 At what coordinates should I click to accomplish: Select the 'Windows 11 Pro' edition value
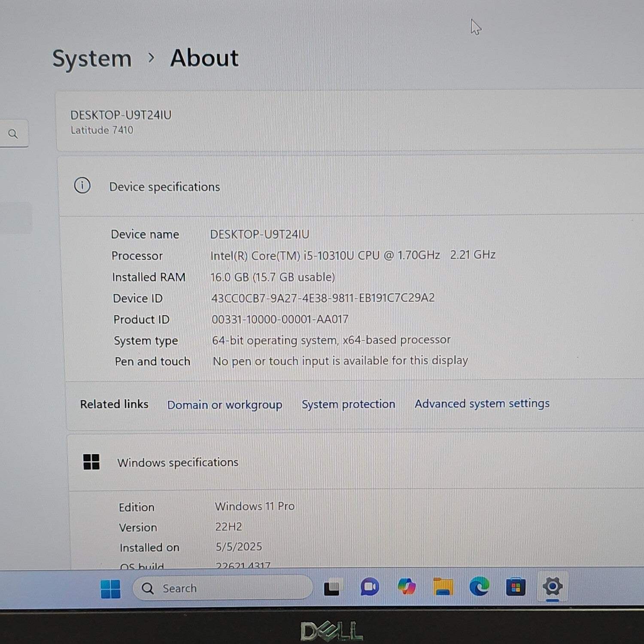[255, 506]
